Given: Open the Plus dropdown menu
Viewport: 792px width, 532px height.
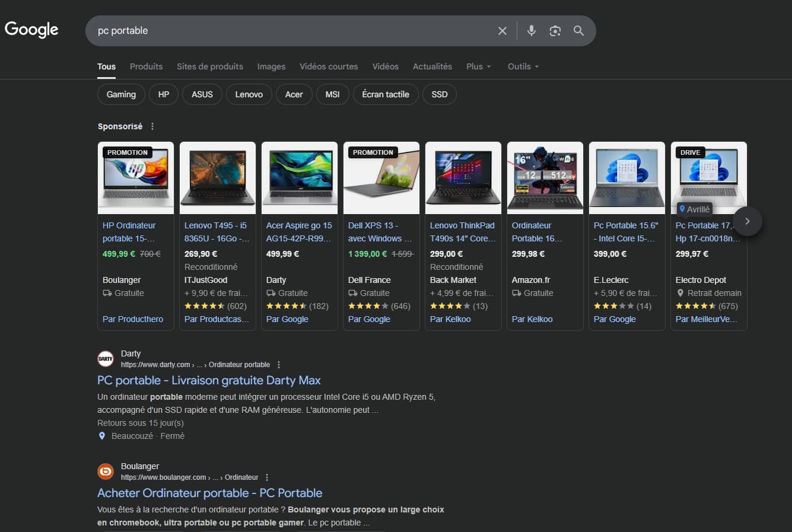Looking at the screenshot, I should [x=478, y=66].
